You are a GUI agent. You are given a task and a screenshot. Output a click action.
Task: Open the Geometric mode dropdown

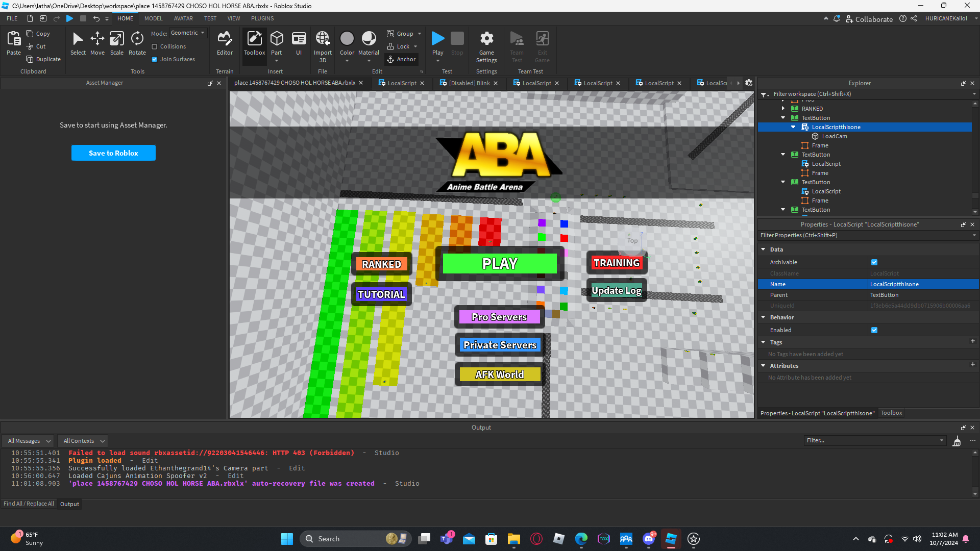coord(188,33)
